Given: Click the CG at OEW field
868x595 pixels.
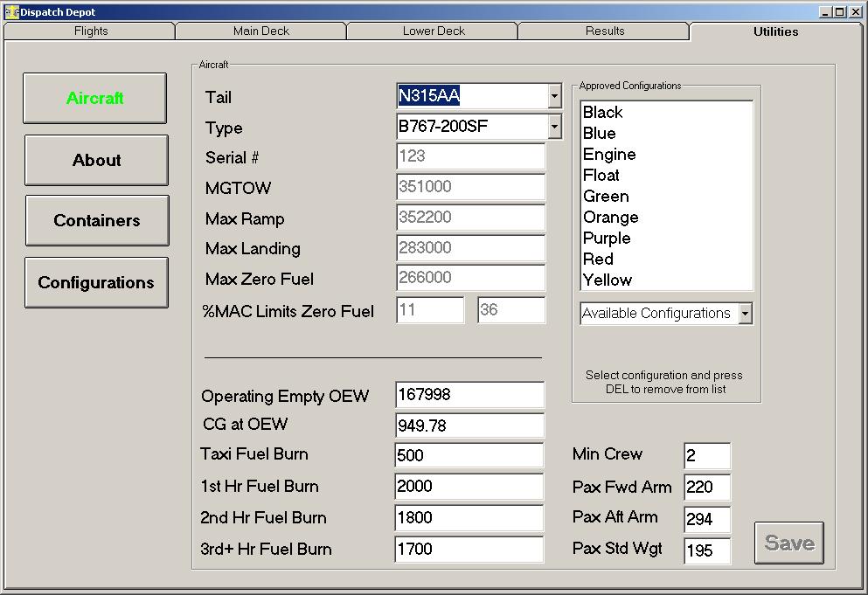Looking at the screenshot, I should 469,425.
